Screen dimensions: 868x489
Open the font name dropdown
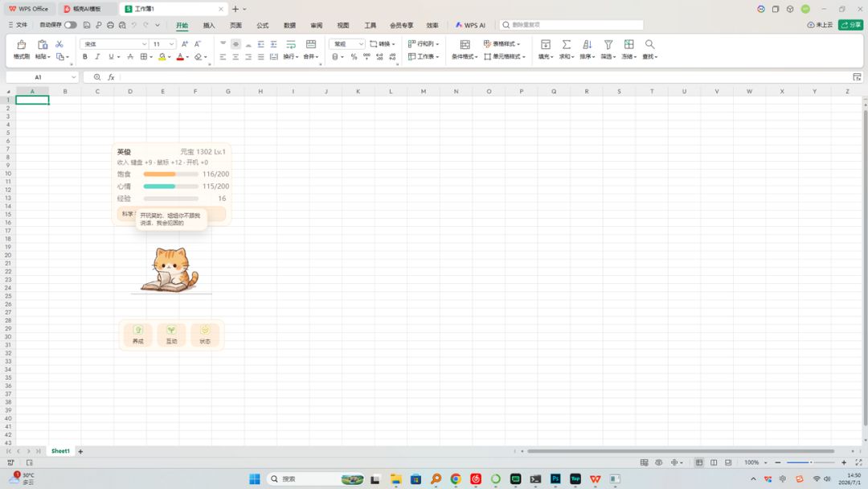tap(145, 43)
